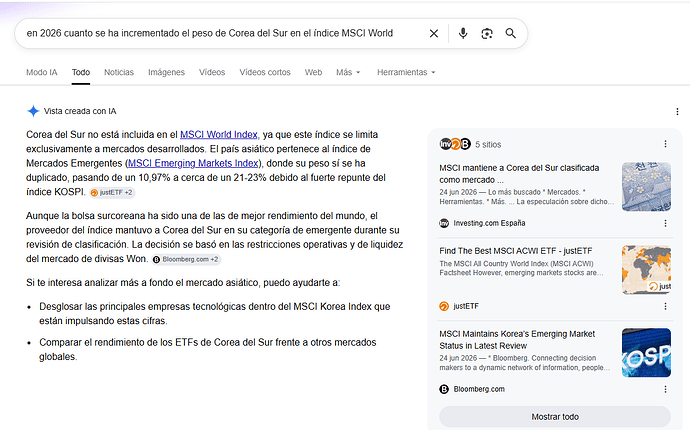Click the 'justETF' source name in sidebar
Image resolution: width=690 pixels, height=430 pixels.
(466, 306)
